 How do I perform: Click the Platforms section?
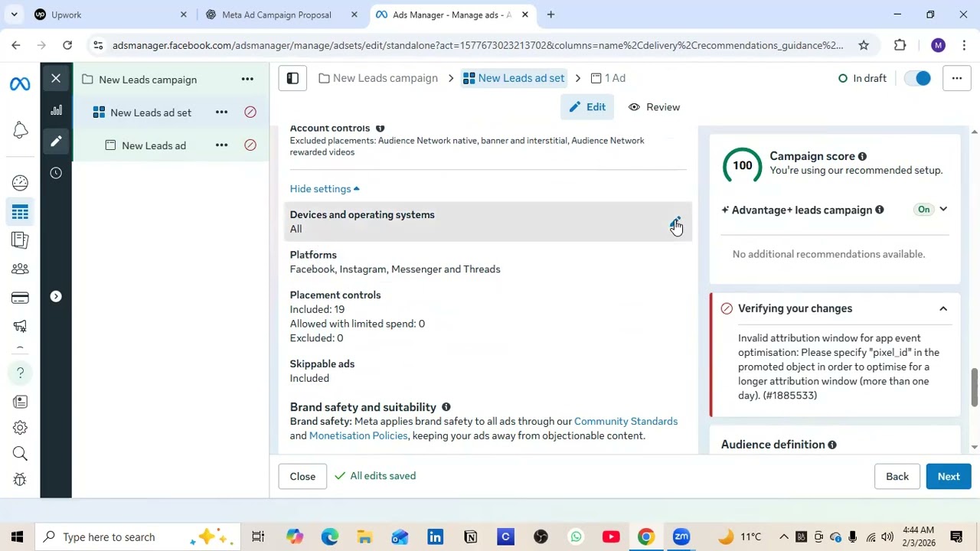click(488, 262)
